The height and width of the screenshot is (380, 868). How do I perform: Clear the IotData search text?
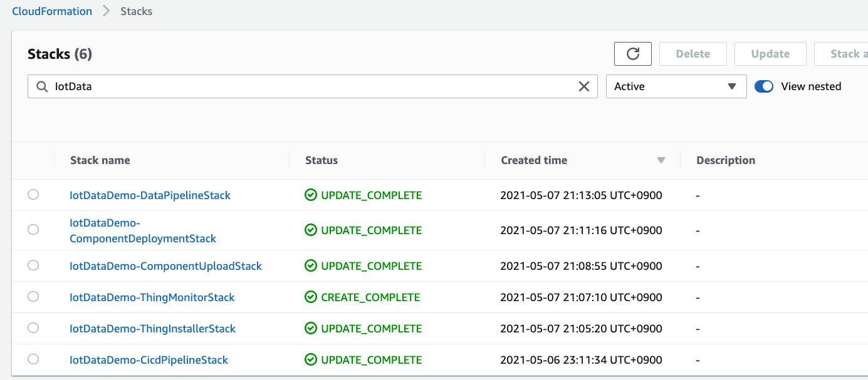tap(583, 86)
